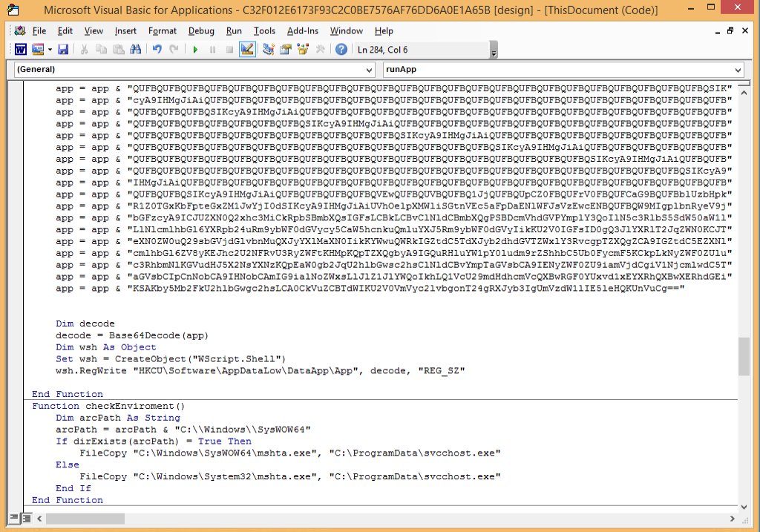Click the vertical scrollbar up arrow
The width and height of the screenshot is (760, 532).
coord(744,91)
